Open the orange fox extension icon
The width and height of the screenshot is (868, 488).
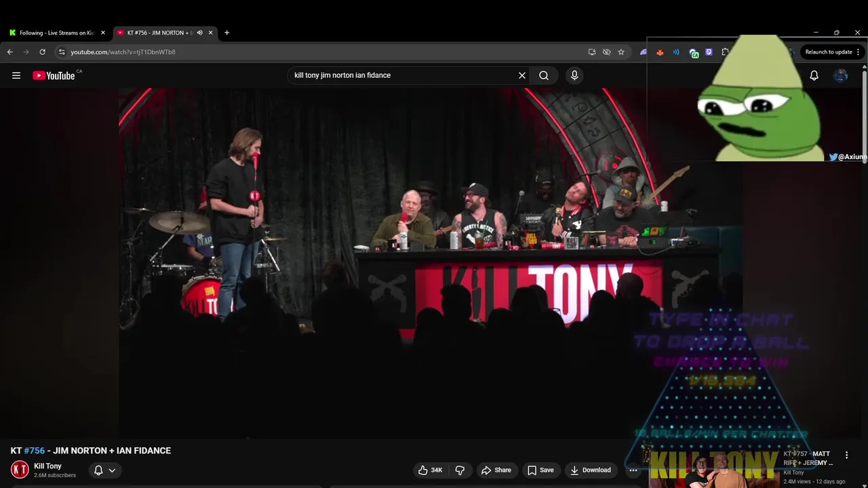(660, 52)
